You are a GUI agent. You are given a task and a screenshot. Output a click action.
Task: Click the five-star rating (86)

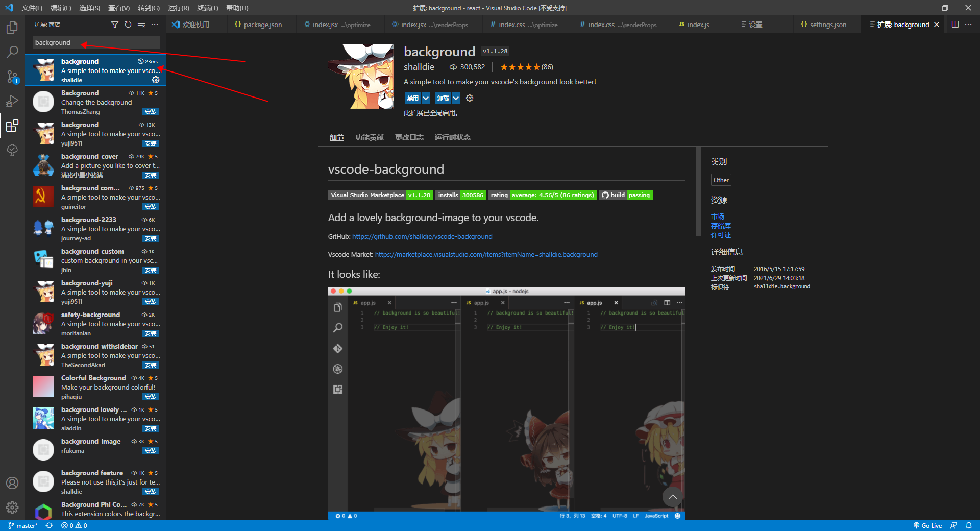526,67
